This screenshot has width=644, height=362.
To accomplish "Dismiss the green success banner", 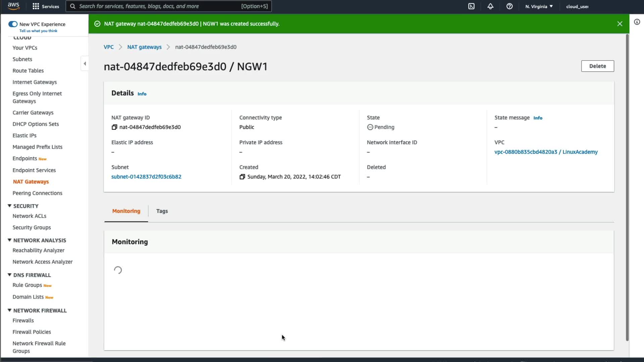I will click(620, 24).
